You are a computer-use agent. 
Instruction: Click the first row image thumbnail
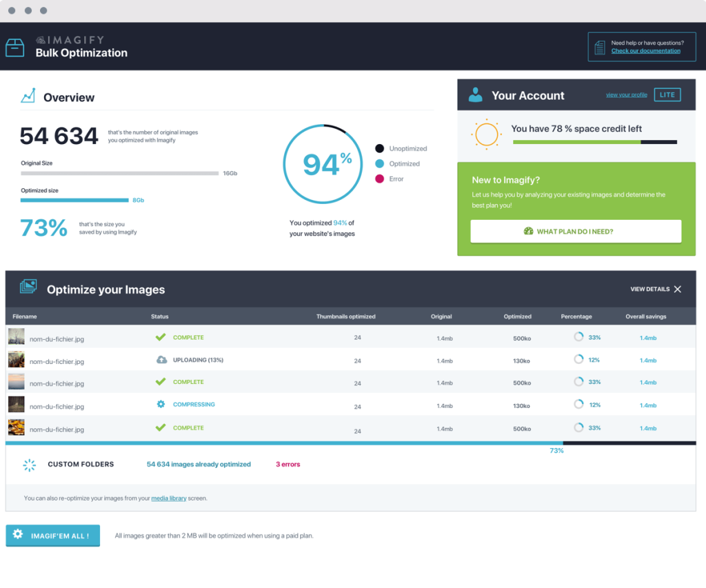click(16, 337)
